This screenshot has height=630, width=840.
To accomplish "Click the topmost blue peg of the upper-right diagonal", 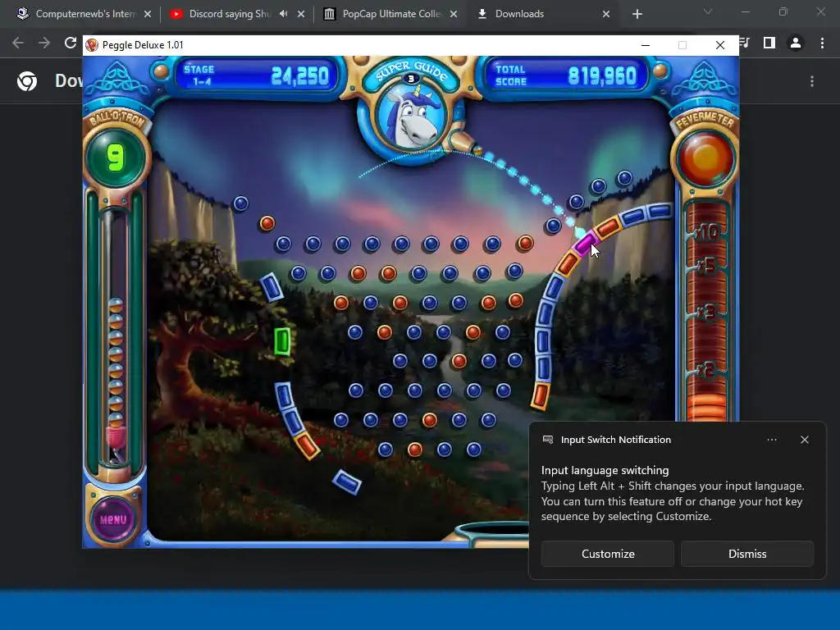I will [624, 178].
